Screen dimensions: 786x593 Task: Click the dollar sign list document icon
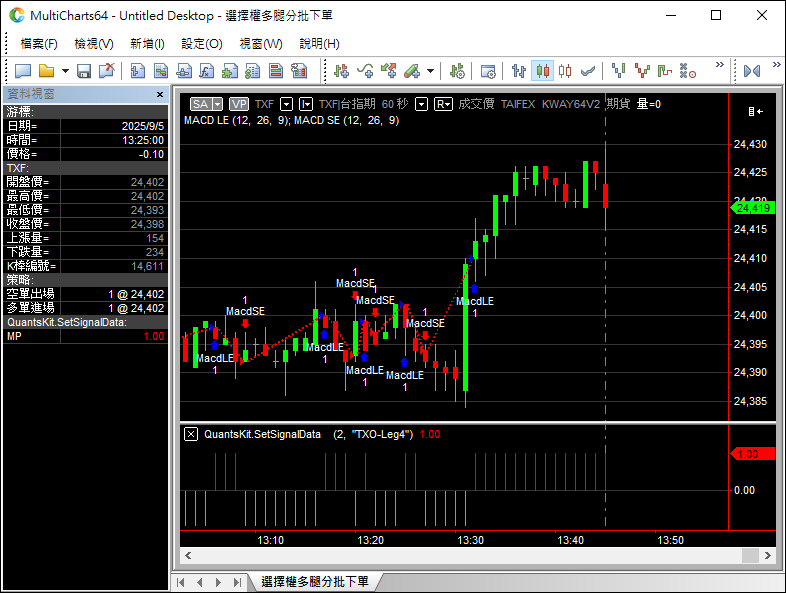coord(253,71)
